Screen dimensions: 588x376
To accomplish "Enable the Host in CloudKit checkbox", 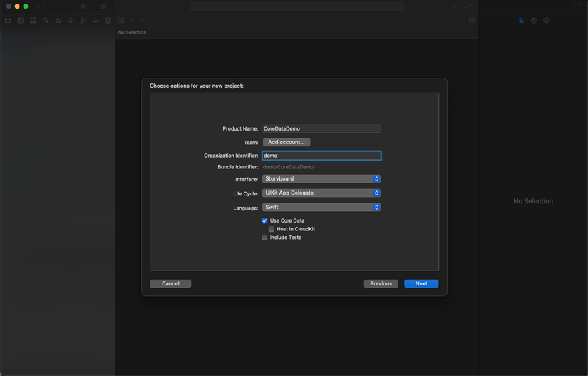I will 272,229.
